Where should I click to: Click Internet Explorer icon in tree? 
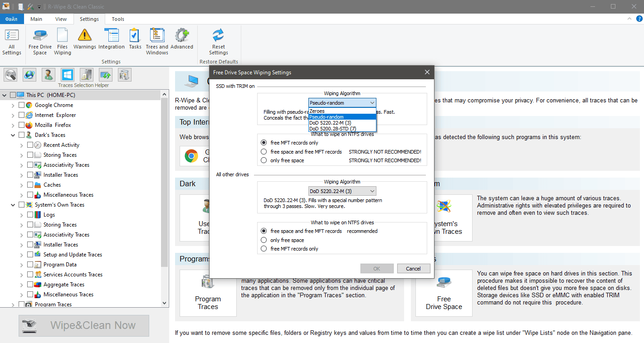[x=29, y=115]
